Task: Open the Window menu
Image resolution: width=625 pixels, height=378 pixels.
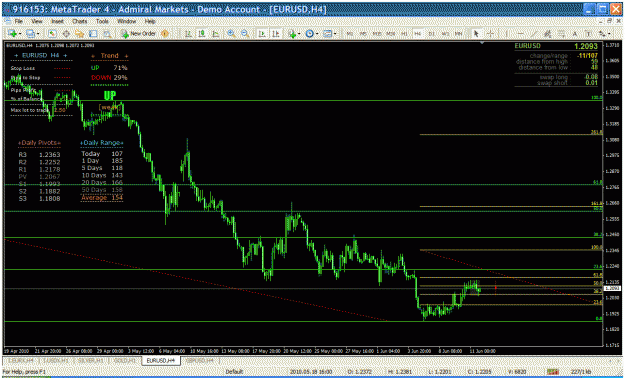Action: click(127, 21)
